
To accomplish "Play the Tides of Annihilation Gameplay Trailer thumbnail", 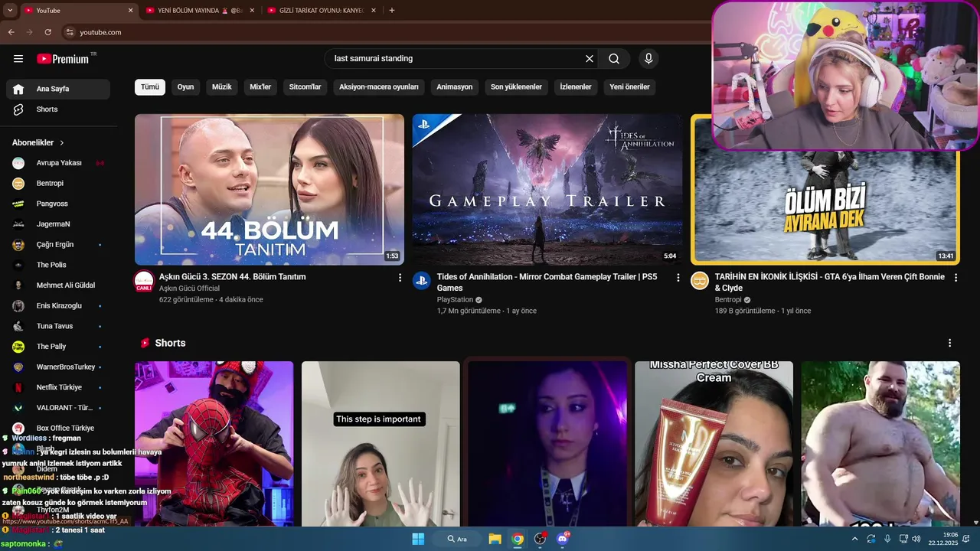I will (547, 190).
